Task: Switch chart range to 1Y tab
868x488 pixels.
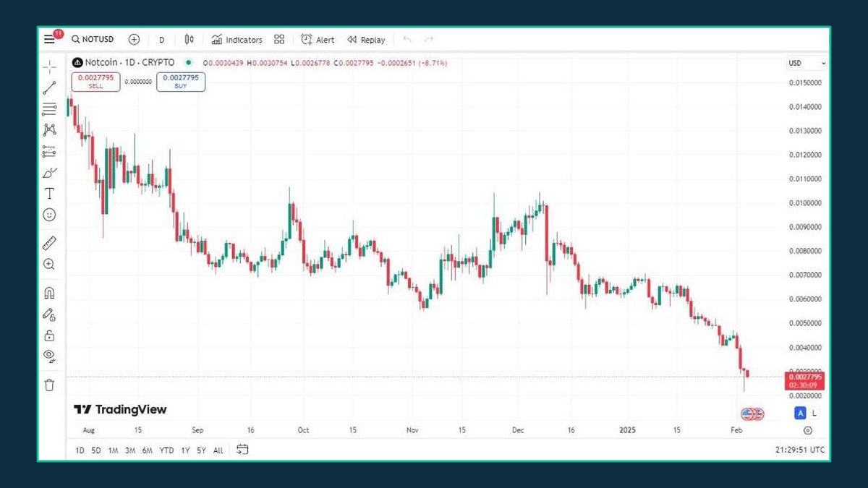Action: click(185, 450)
